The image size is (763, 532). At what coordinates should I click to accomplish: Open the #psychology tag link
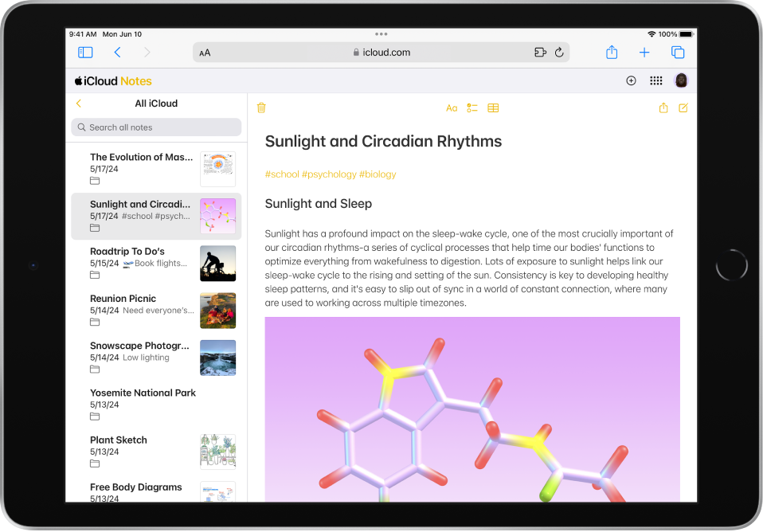[x=330, y=174]
